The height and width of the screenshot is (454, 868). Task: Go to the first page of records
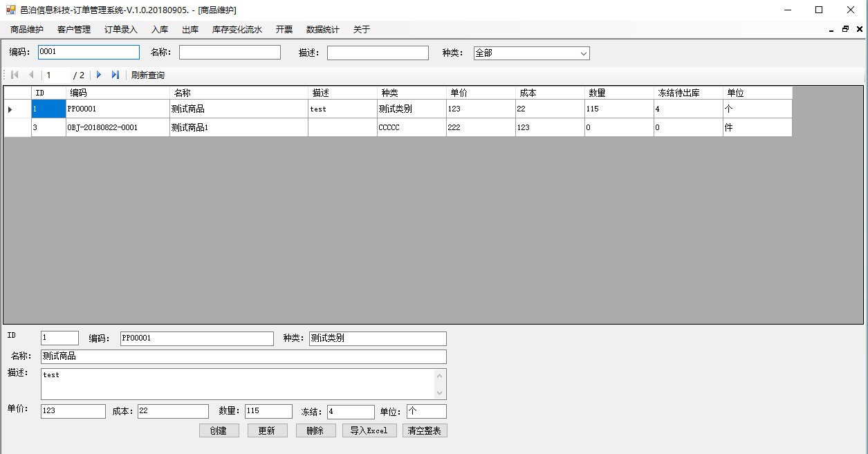(15, 75)
